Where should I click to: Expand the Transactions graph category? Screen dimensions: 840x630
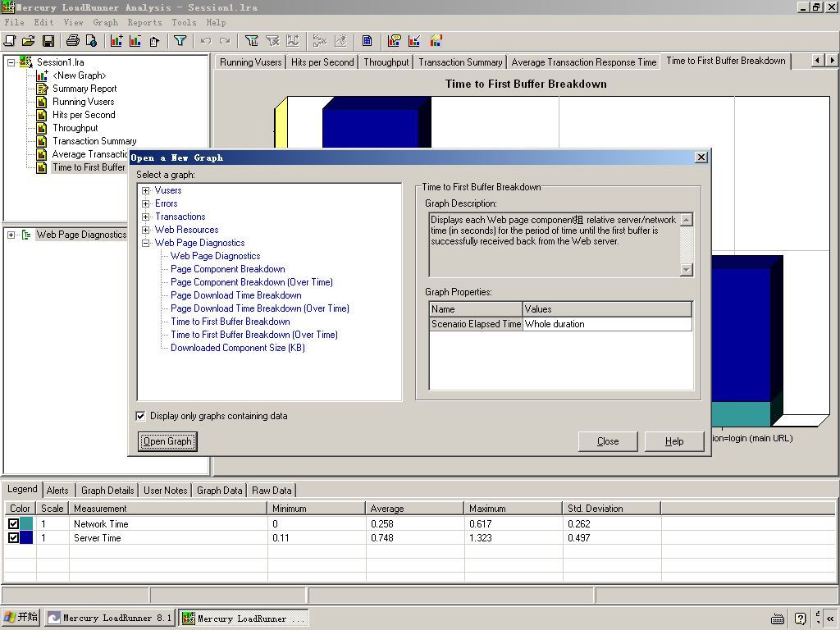pyautogui.click(x=145, y=217)
